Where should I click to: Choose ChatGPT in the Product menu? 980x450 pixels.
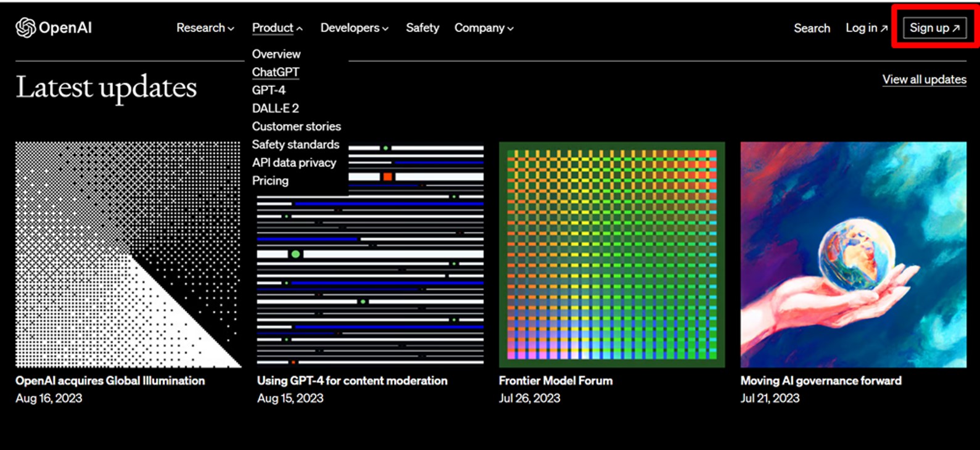click(x=275, y=72)
